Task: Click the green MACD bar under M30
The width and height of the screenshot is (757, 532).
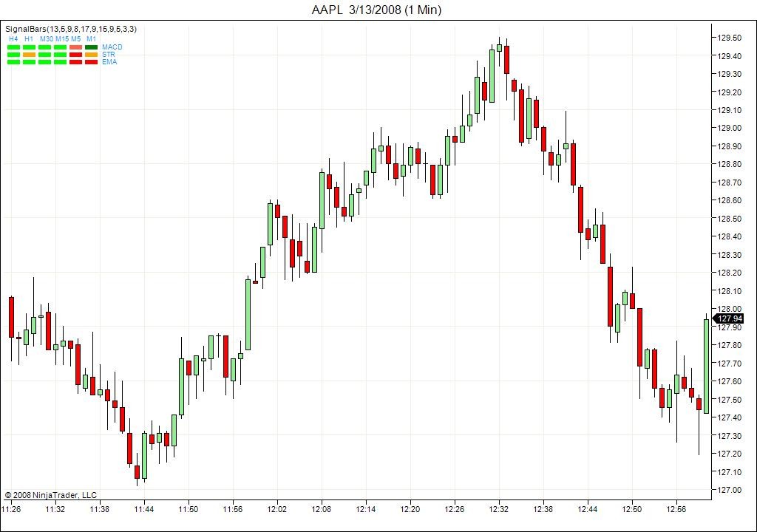Action: [x=45, y=47]
